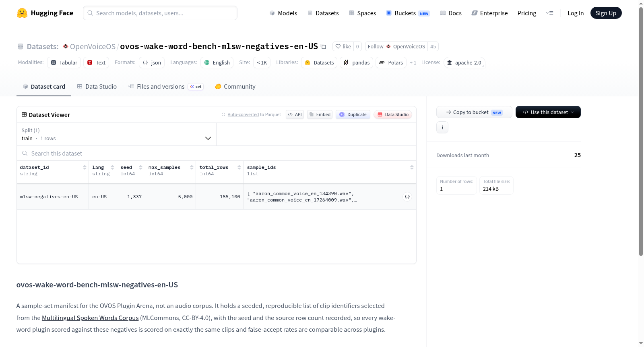Viewport: 644px width, 347px height.
Task: Filter by the json format tag
Action: pos(152,62)
